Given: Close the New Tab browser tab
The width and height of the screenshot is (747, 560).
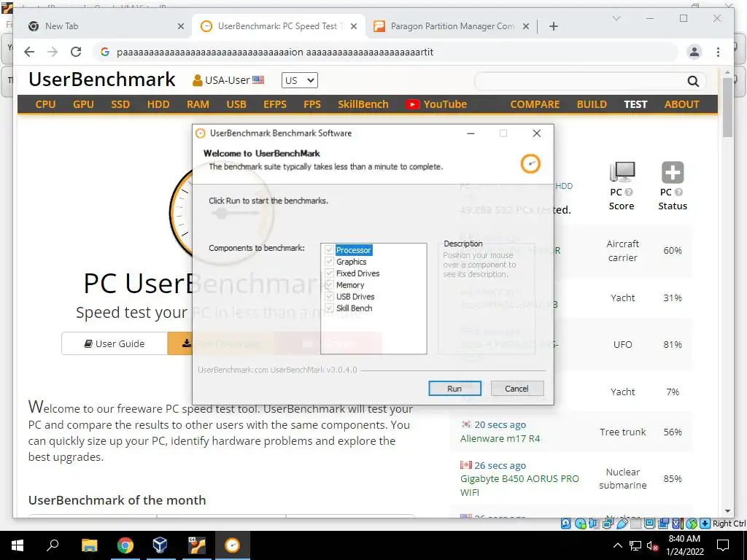Looking at the screenshot, I should point(181,26).
